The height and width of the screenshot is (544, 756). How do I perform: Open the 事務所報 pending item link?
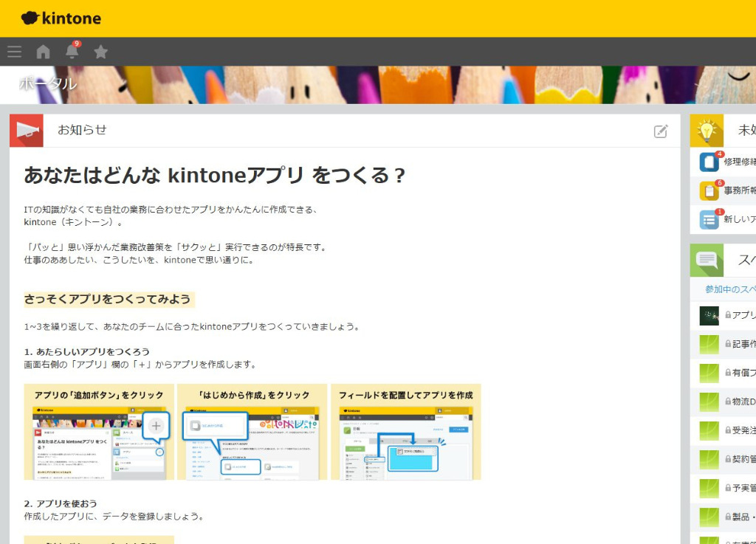pos(740,191)
